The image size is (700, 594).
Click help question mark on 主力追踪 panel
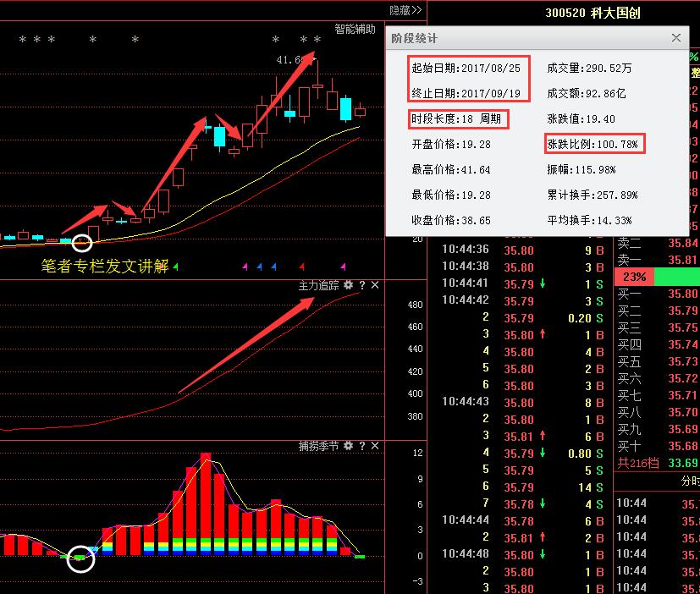click(361, 286)
